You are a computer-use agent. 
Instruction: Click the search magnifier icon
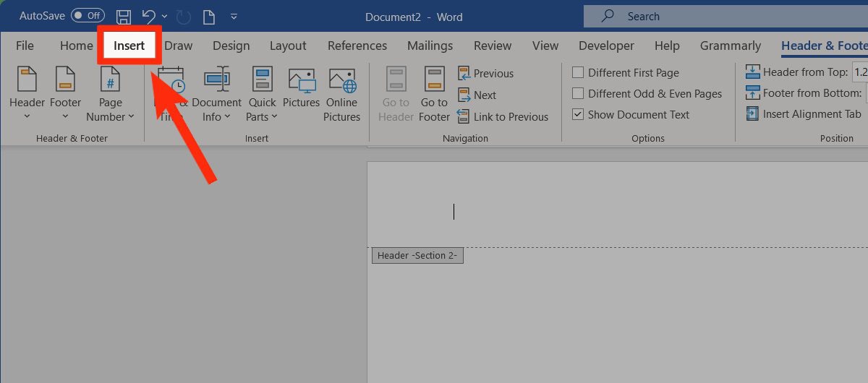point(608,16)
